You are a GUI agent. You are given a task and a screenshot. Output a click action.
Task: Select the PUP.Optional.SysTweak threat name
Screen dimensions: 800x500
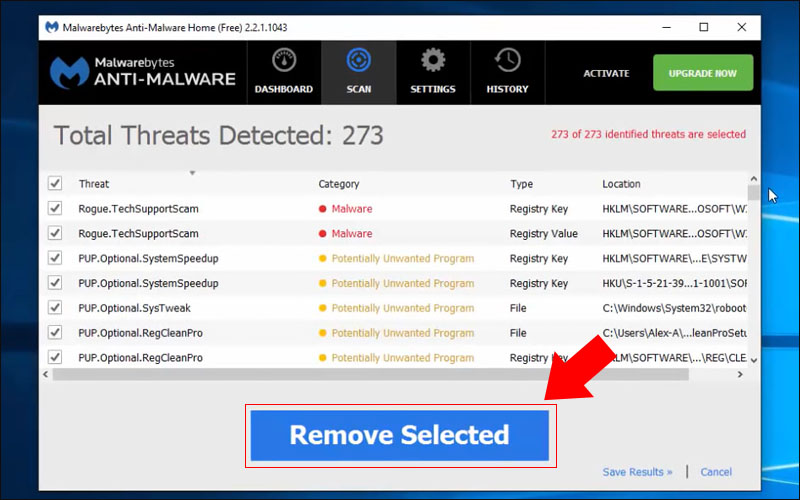(x=134, y=308)
